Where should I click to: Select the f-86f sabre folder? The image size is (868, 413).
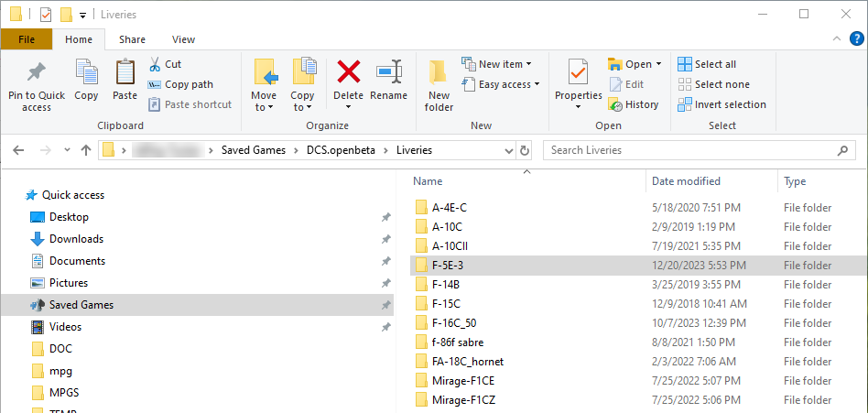(x=458, y=342)
